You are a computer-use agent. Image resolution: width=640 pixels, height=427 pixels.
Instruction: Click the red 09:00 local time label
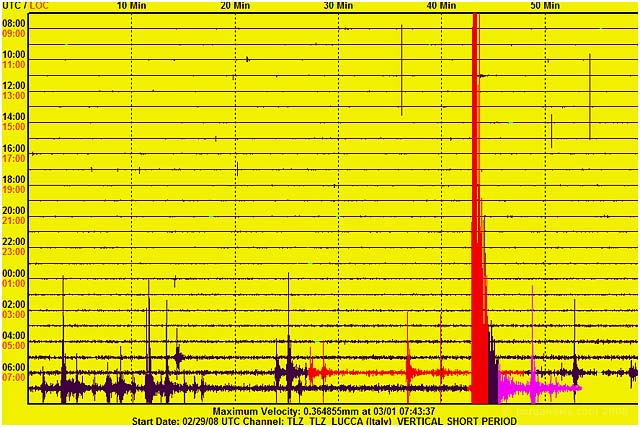tap(14, 33)
